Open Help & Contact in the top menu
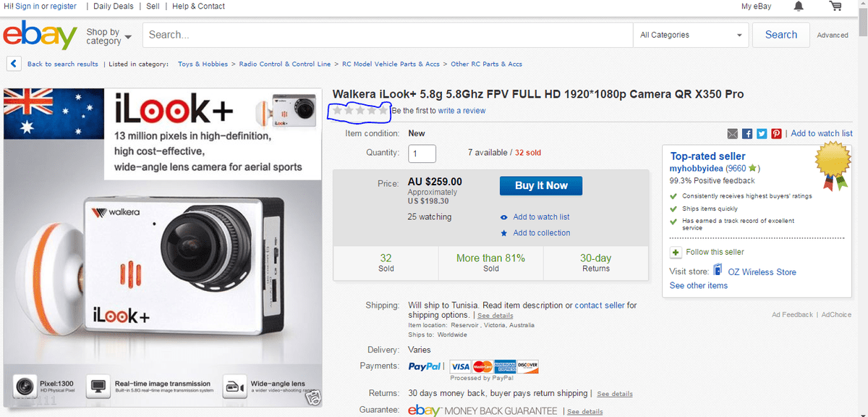 [198, 7]
